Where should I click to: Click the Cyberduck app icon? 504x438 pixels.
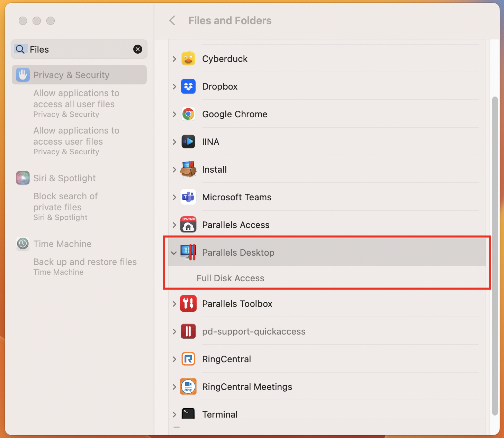pos(188,58)
